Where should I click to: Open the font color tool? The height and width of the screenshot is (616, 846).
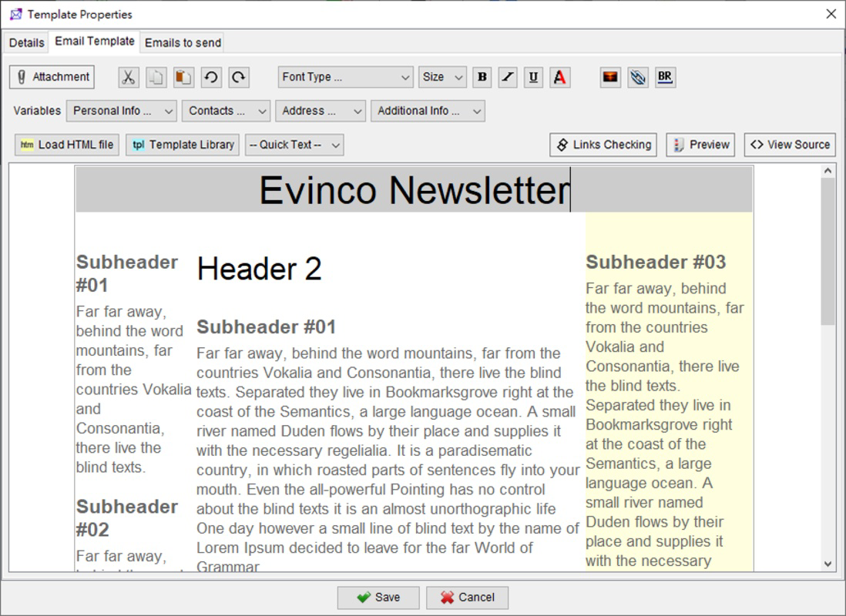[560, 77]
